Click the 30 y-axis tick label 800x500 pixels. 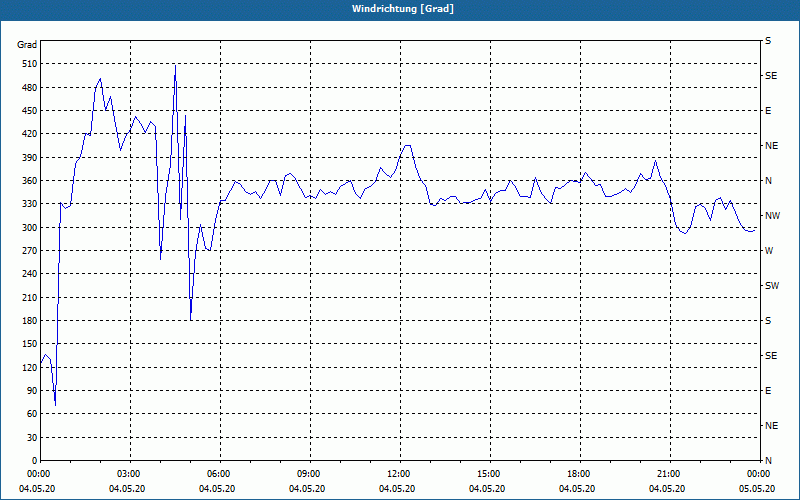pos(32,437)
